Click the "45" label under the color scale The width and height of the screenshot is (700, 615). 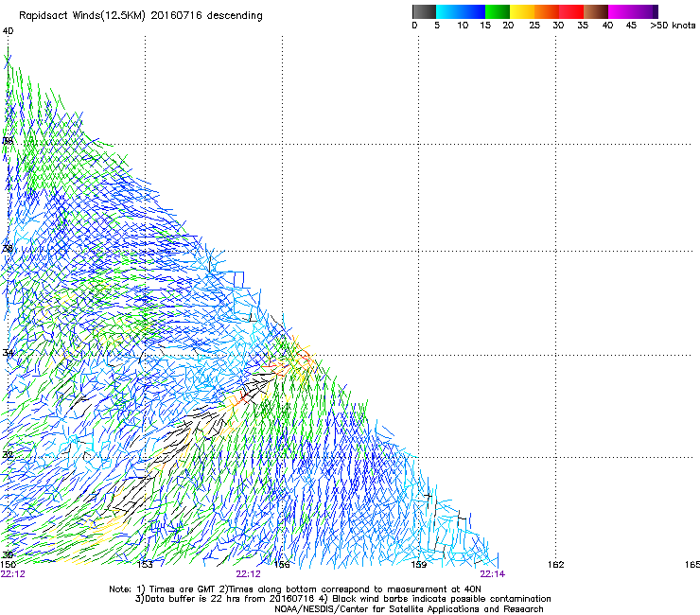coord(631,26)
